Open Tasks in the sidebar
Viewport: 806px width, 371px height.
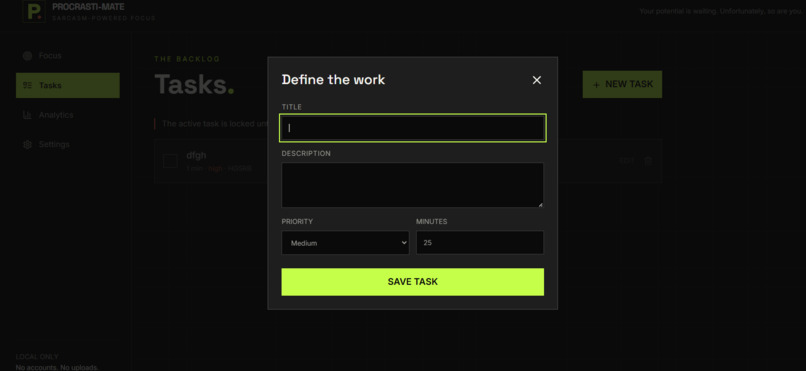click(x=68, y=85)
